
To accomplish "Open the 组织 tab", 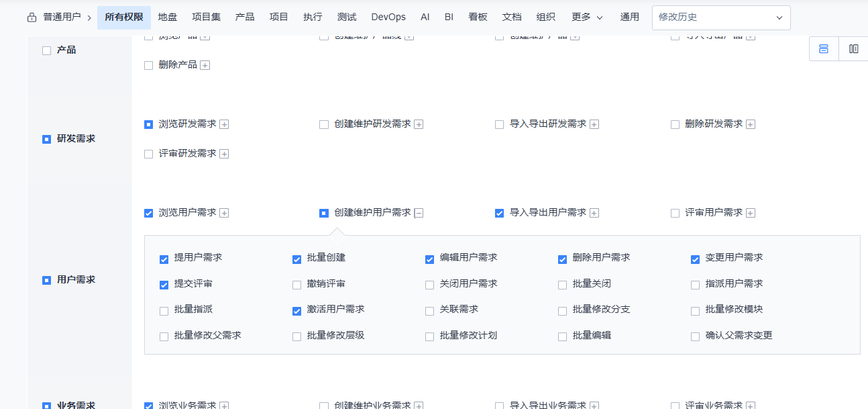I will coord(546,17).
